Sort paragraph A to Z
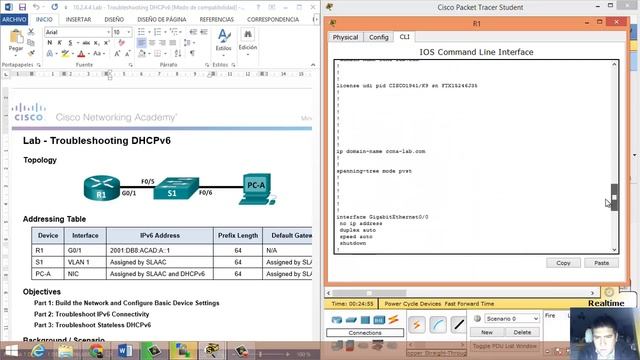Image resolution: width=640 pixels, height=360 pixels. click(178, 53)
